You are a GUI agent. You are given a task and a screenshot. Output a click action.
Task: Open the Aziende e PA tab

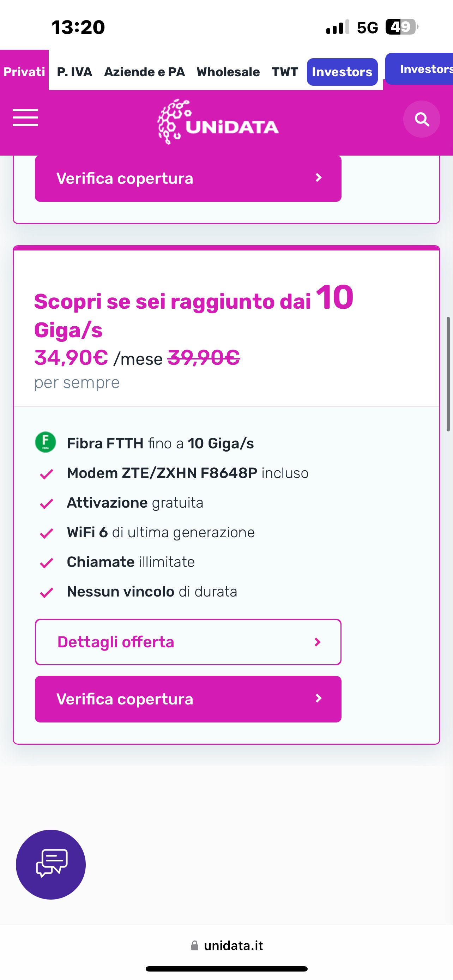(145, 72)
